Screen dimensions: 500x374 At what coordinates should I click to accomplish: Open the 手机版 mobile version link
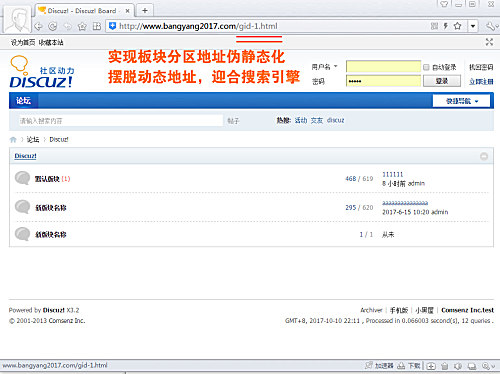399,310
